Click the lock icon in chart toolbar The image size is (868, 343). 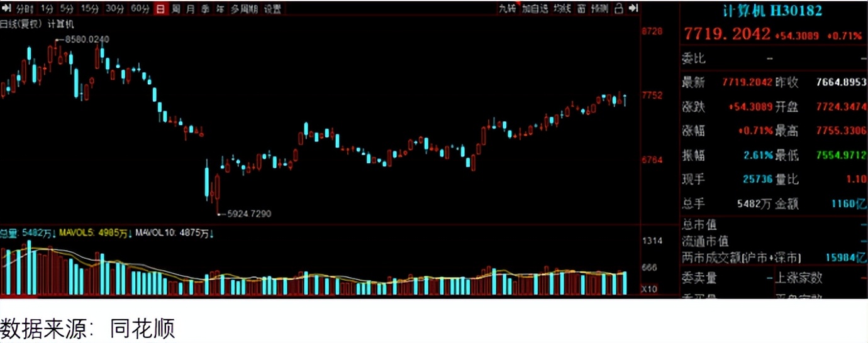[x=618, y=8]
